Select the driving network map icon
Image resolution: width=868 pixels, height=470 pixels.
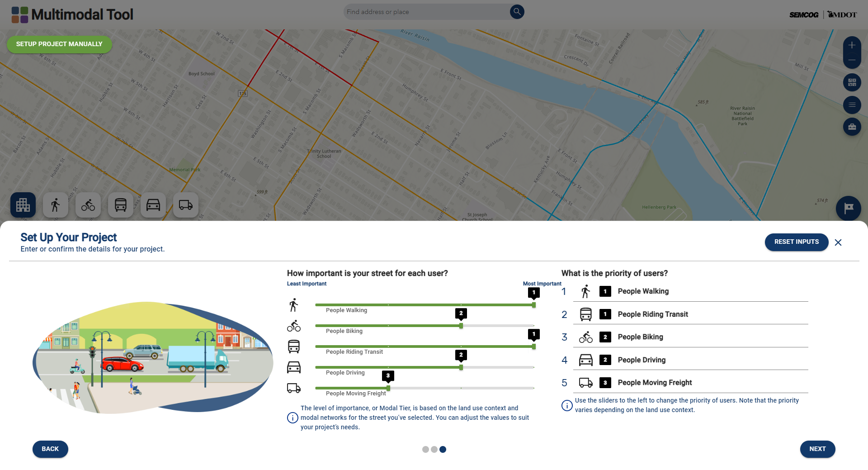(x=153, y=205)
